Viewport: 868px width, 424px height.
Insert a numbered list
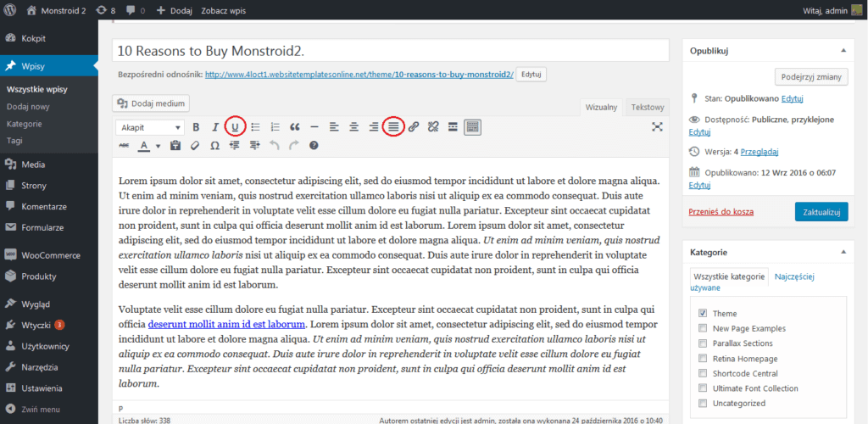click(x=275, y=127)
